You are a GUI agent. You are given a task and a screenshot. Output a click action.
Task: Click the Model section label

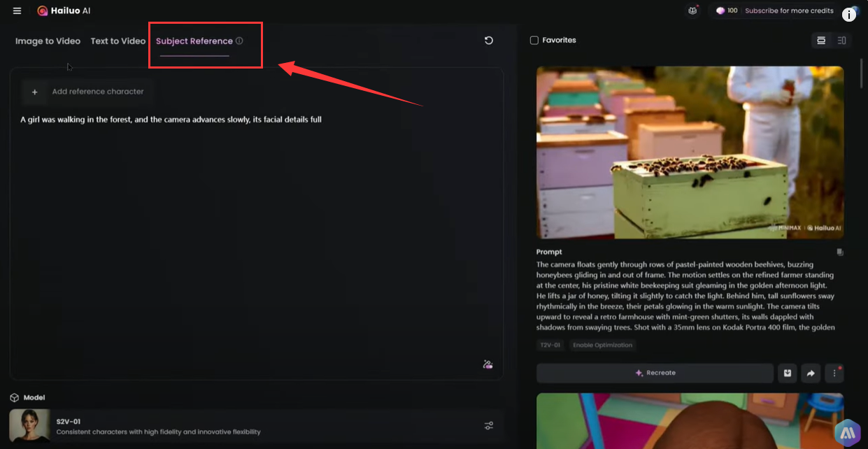pos(34,397)
